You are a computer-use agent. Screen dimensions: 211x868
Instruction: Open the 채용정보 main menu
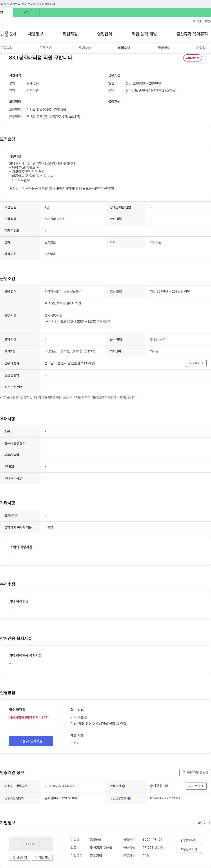(36, 34)
